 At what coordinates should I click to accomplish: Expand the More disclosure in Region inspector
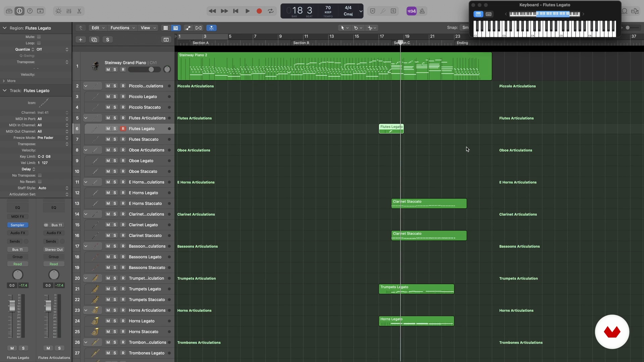(x=4, y=81)
